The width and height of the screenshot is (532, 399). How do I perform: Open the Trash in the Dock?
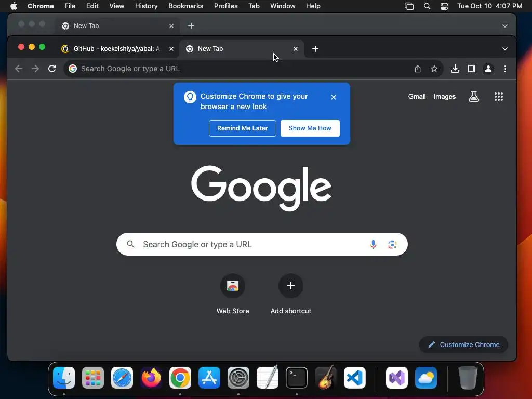point(468,378)
